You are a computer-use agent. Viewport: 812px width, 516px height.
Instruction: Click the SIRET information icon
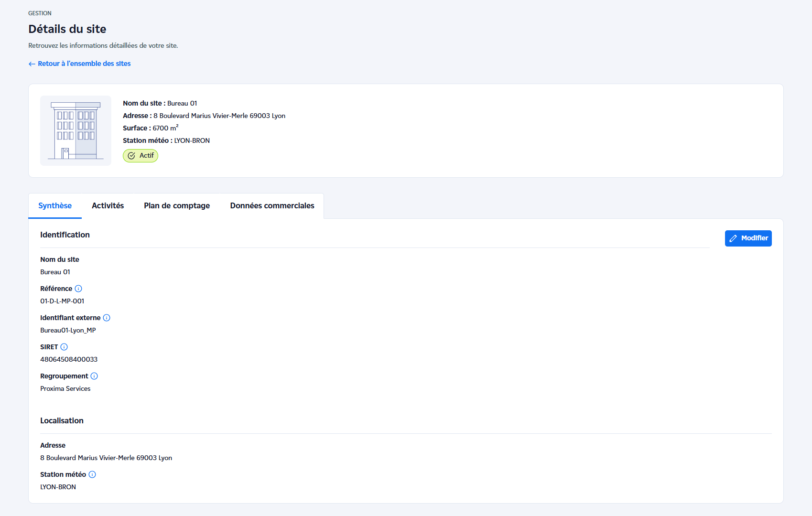64,347
